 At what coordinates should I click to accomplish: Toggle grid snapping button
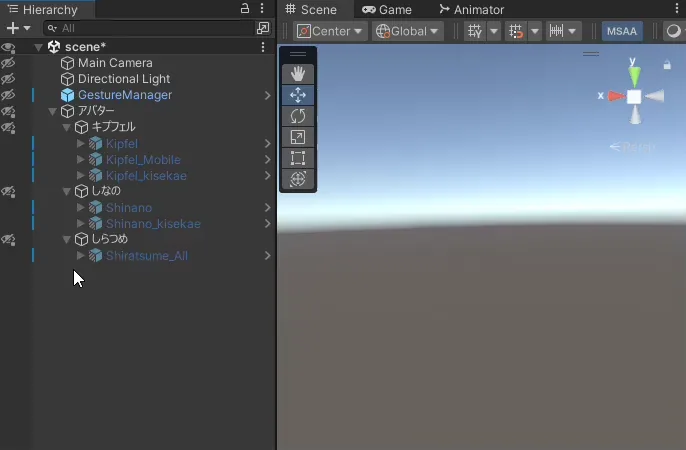tap(516, 31)
